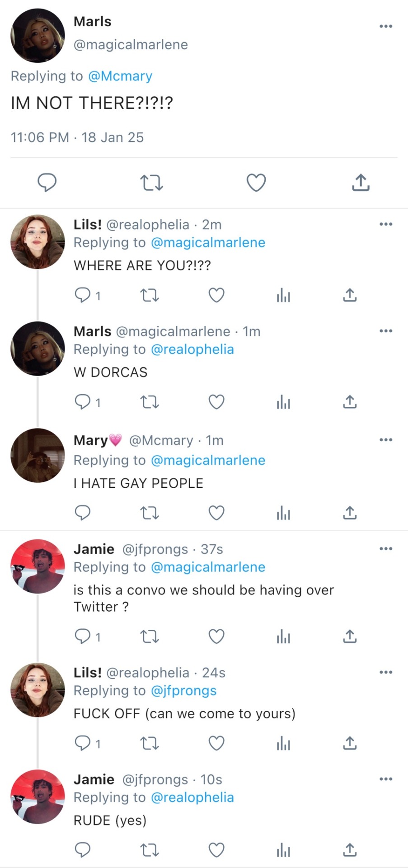Retweet the 'W DORCAS' reply
Image resolution: width=408 pixels, height=868 pixels.
[150, 402]
